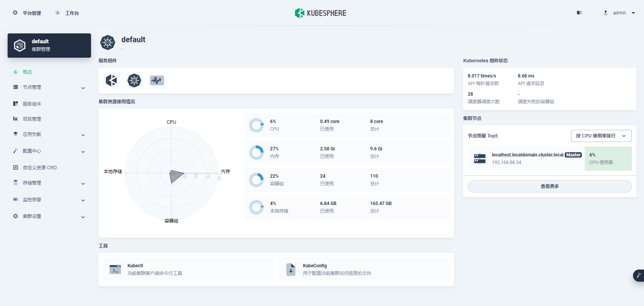Open the 按 CPU 使用率排行 dropdown

pyautogui.click(x=601, y=136)
